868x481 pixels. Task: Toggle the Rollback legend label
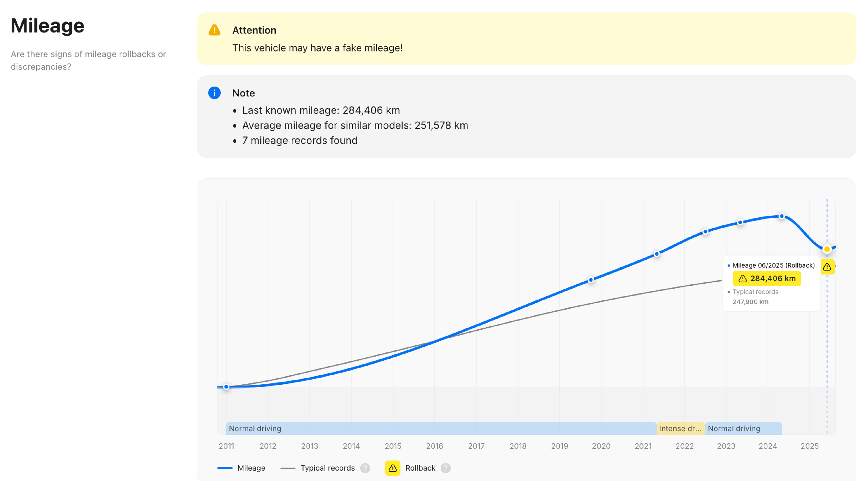coord(420,468)
